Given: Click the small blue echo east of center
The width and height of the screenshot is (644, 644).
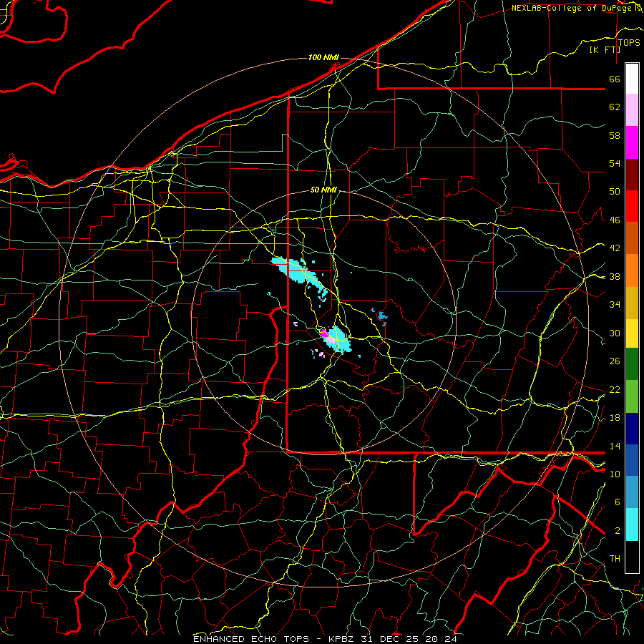Looking at the screenshot, I should coord(382,317).
